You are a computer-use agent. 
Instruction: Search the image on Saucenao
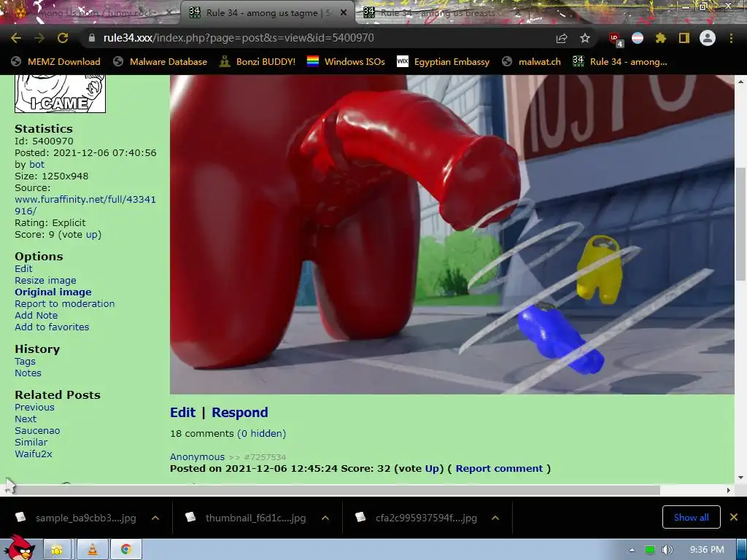tap(37, 430)
